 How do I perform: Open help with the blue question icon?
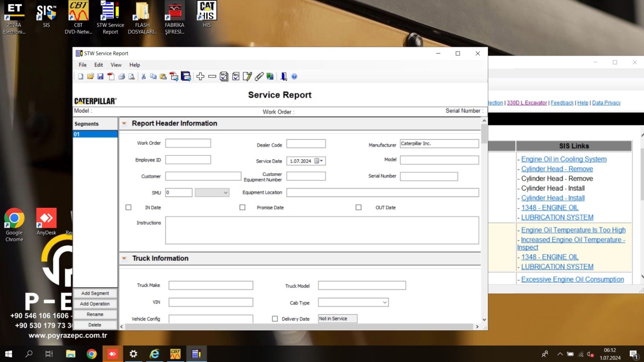tap(294, 77)
